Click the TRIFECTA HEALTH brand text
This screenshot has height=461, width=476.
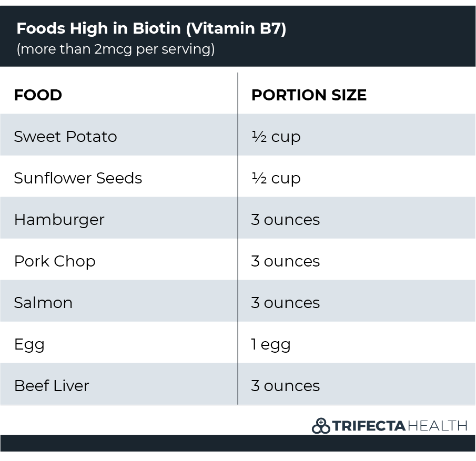400,426
